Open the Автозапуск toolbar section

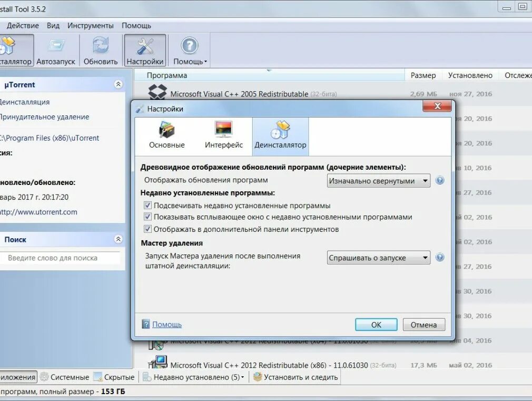pos(56,50)
